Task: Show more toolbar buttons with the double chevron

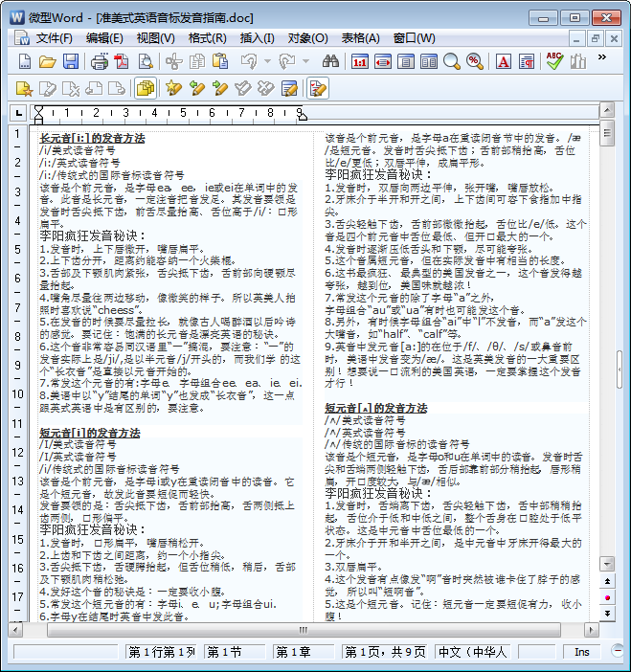Action: point(602,57)
